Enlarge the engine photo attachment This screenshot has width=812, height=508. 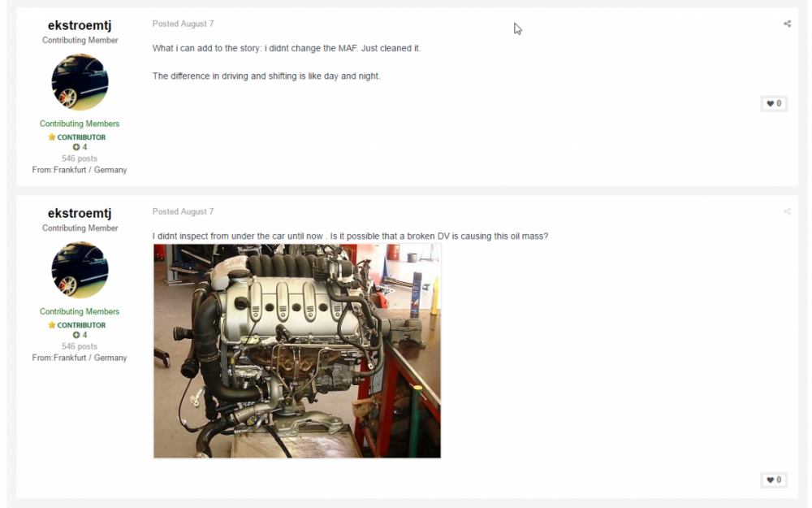pyautogui.click(x=297, y=351)
